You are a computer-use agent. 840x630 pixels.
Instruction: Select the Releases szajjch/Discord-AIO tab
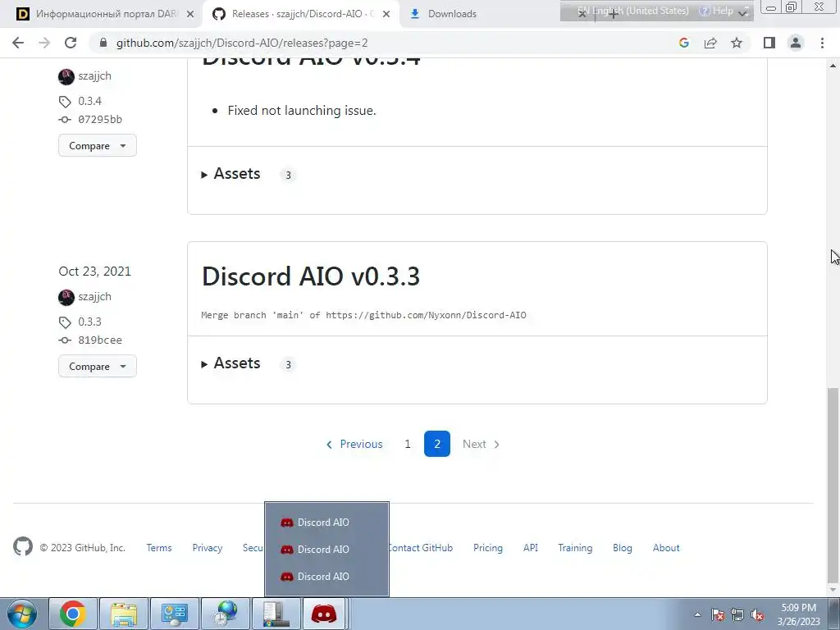click(294, 14)
